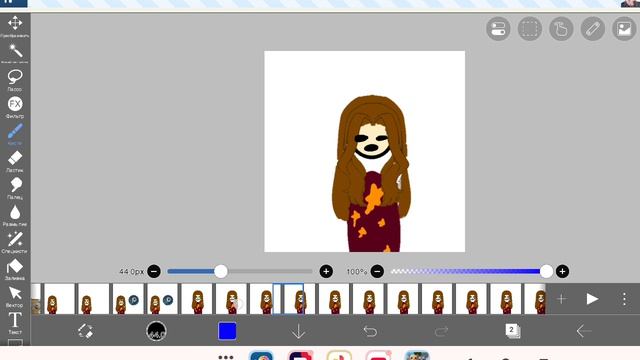This screenshot has height=360, width=640.
Task: Increase opacity with plus button
Action: (x=562, y=271)
